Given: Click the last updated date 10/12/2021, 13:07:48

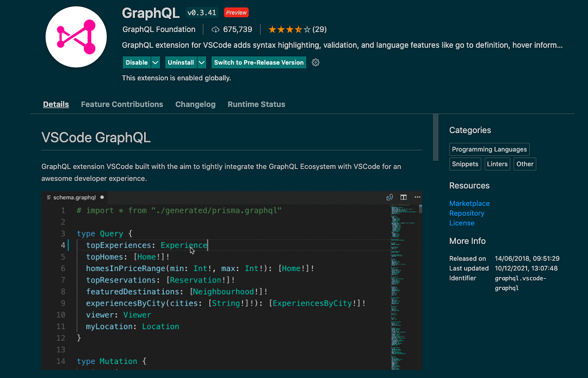Looking at the screenshot, I should coord(526,268).
